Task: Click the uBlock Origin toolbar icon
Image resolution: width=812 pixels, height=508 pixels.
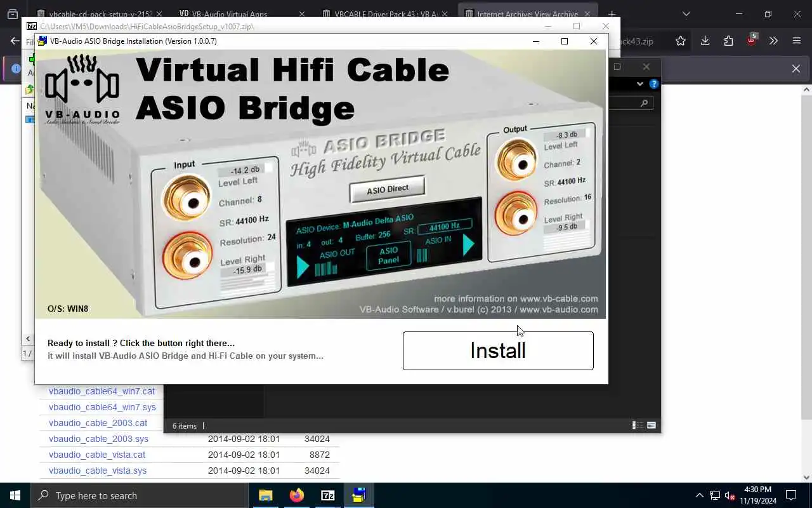Action: (751, 40)
